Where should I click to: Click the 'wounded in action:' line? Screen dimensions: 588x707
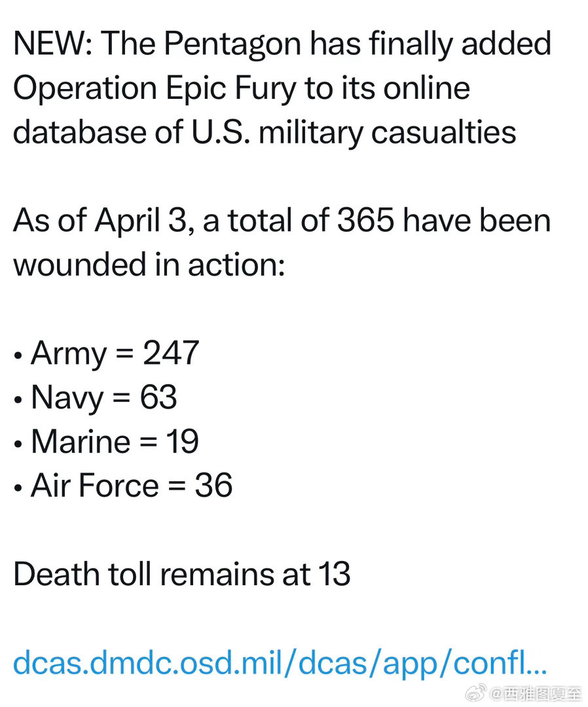pos(149,264)
